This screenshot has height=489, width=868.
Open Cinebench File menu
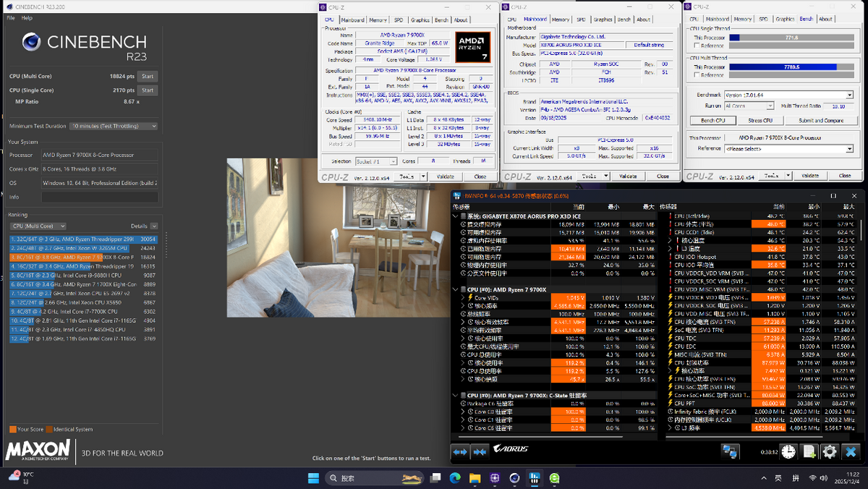pyautogui.click(x=11, y=17)
